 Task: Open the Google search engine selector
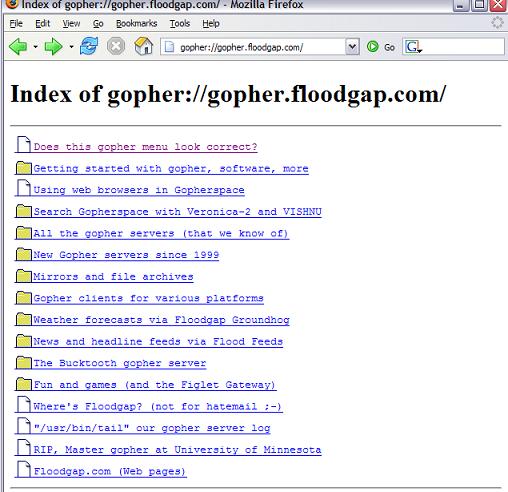413,47
